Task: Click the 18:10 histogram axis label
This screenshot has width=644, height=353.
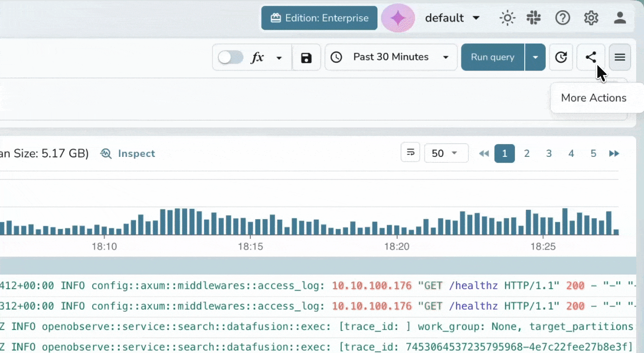Action: [104, 247]
